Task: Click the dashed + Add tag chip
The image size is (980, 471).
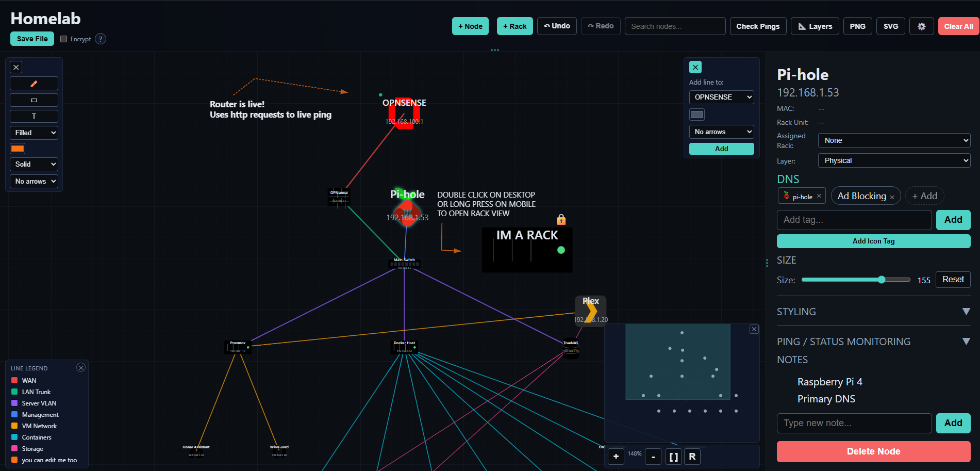Action: tap(925, 196)
